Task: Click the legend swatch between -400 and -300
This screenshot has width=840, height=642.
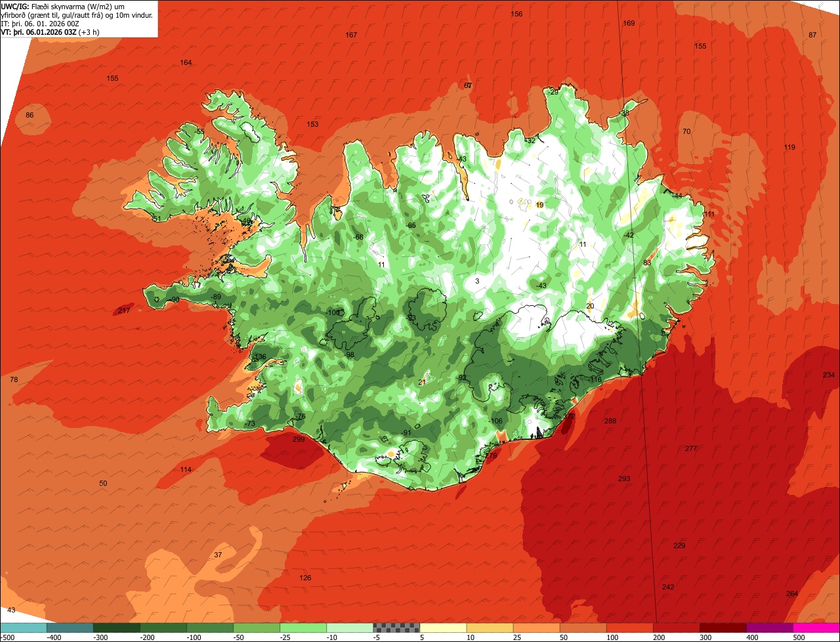Action: (70, 628)
